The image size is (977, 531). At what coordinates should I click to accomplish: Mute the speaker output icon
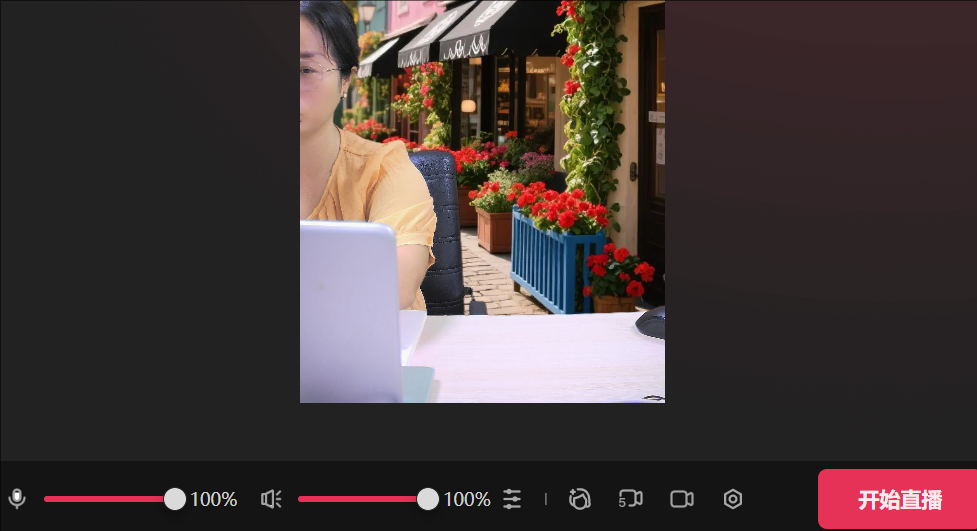pyautogui.click(x=271, y=499)
